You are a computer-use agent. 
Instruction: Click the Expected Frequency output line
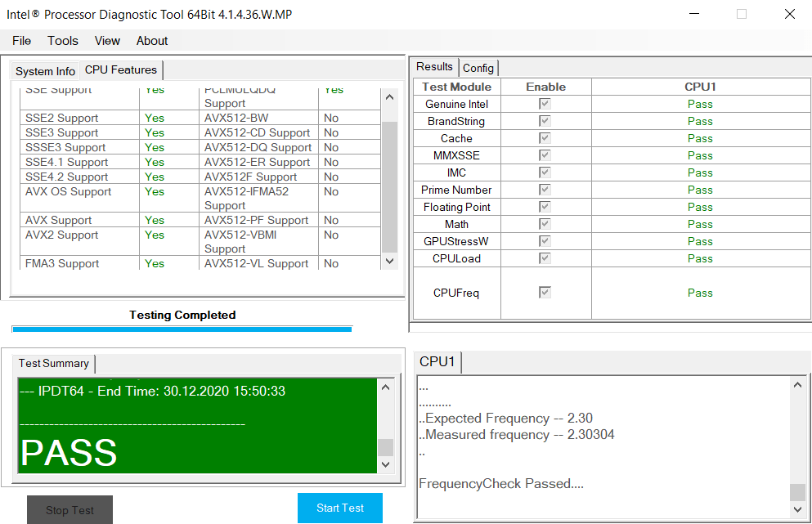[506, 418]
